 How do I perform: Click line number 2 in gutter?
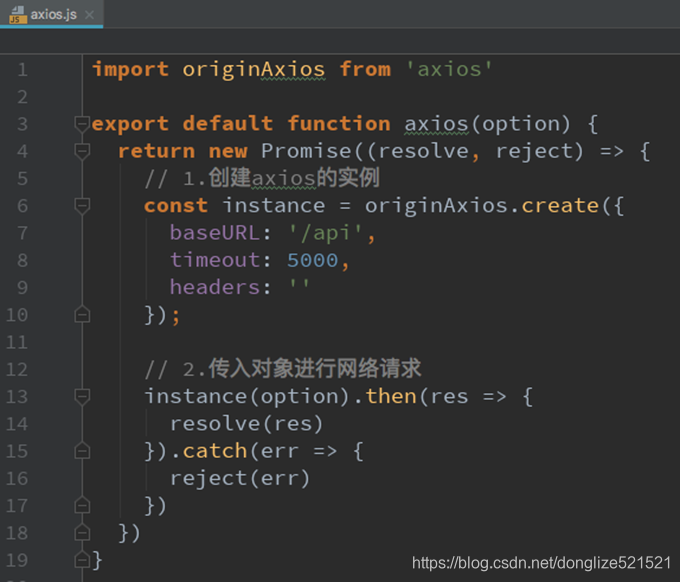[x=23, y=97]
